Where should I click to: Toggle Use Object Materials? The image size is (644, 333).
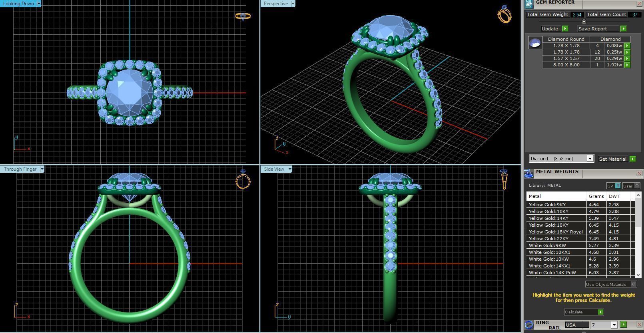tap(611, 284)
